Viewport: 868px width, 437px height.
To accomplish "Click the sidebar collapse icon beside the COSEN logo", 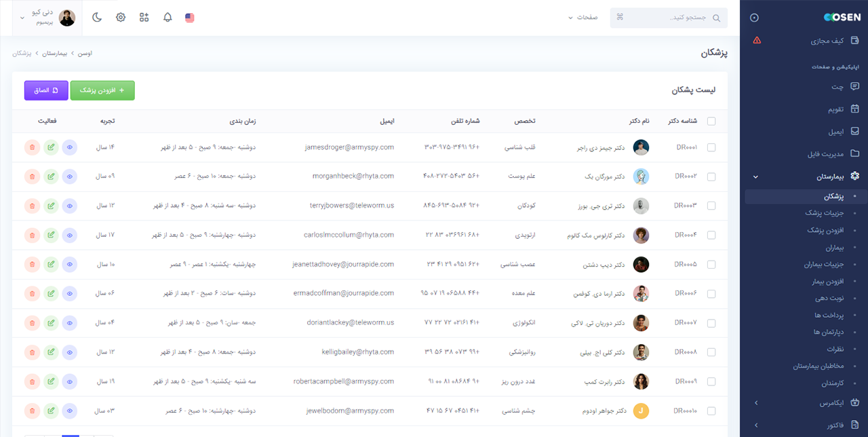I will [x=755, y=18].
